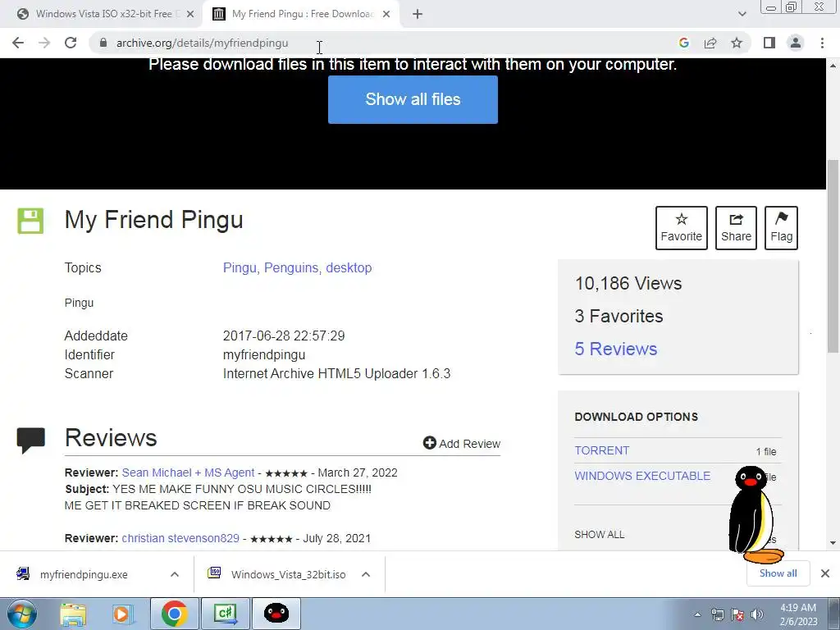This screenshot has width=840, height=630.
Task: Open the taskbar clock 4:19 AM
Action: pos(798,614)
